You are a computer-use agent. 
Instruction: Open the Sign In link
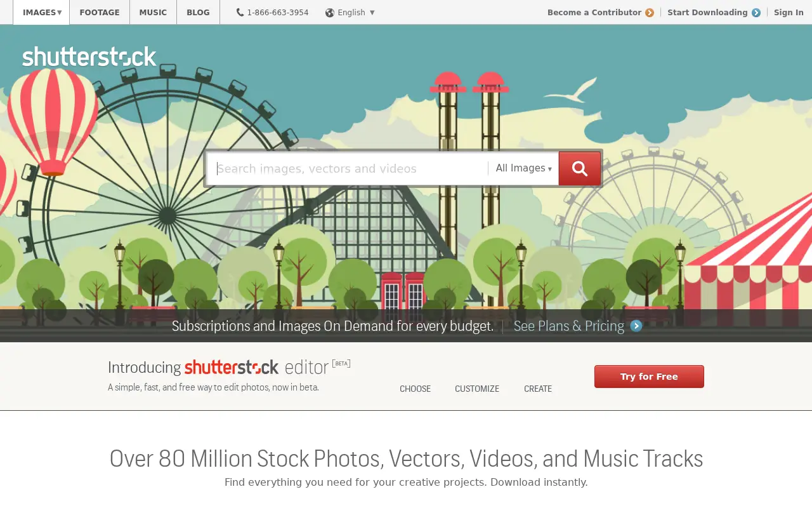[789, 12]
